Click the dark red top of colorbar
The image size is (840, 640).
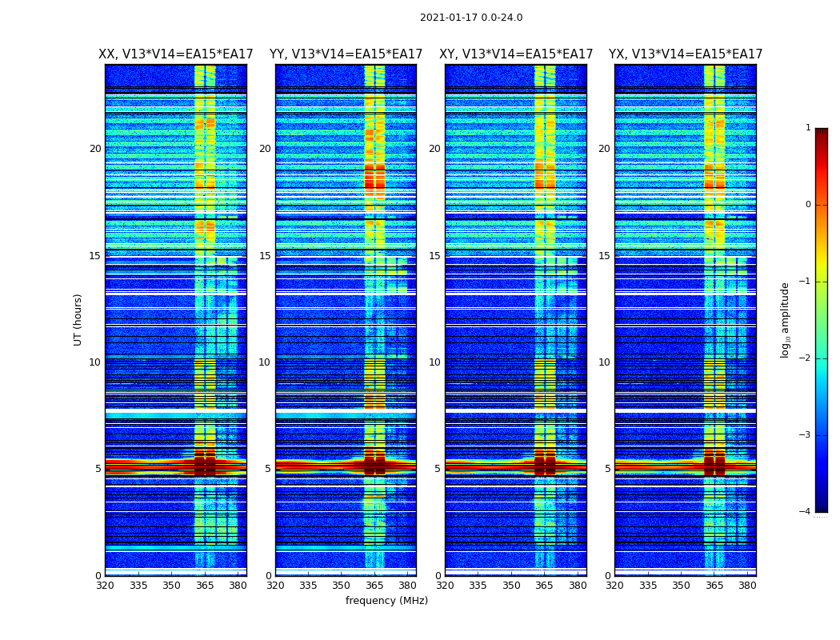click(x=821, y=133)
